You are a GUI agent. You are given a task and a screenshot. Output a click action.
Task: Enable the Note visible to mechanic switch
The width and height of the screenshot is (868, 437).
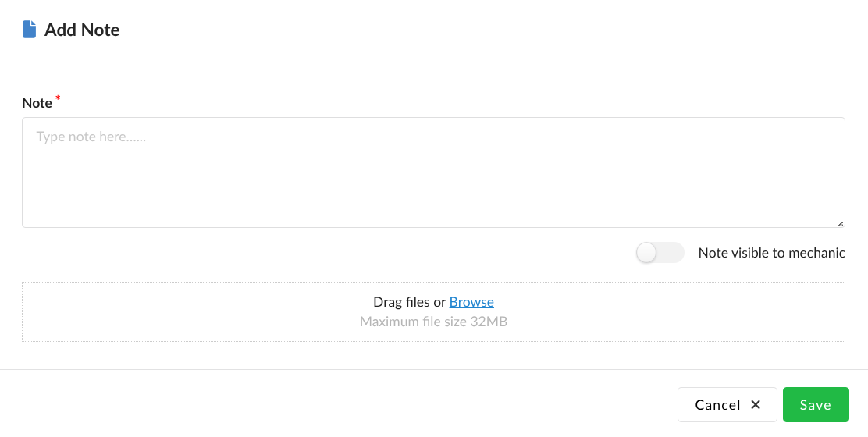(660, 253)
